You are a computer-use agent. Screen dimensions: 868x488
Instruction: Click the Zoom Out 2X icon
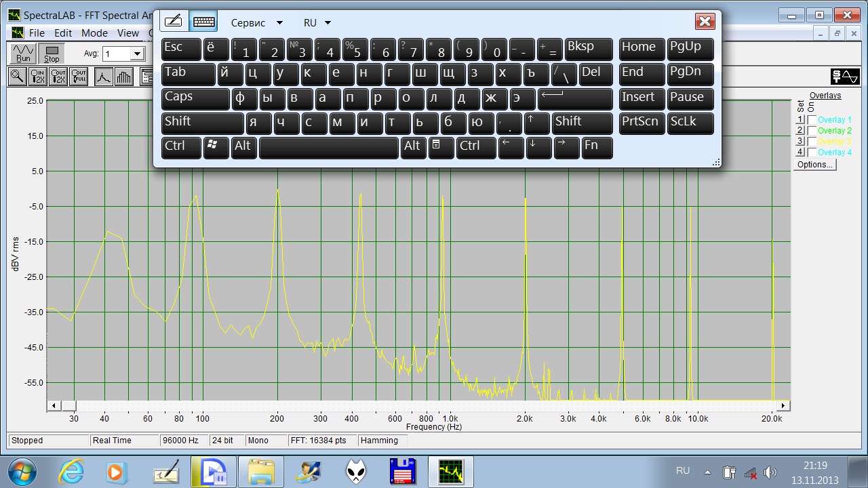click(x=58, y=77)
